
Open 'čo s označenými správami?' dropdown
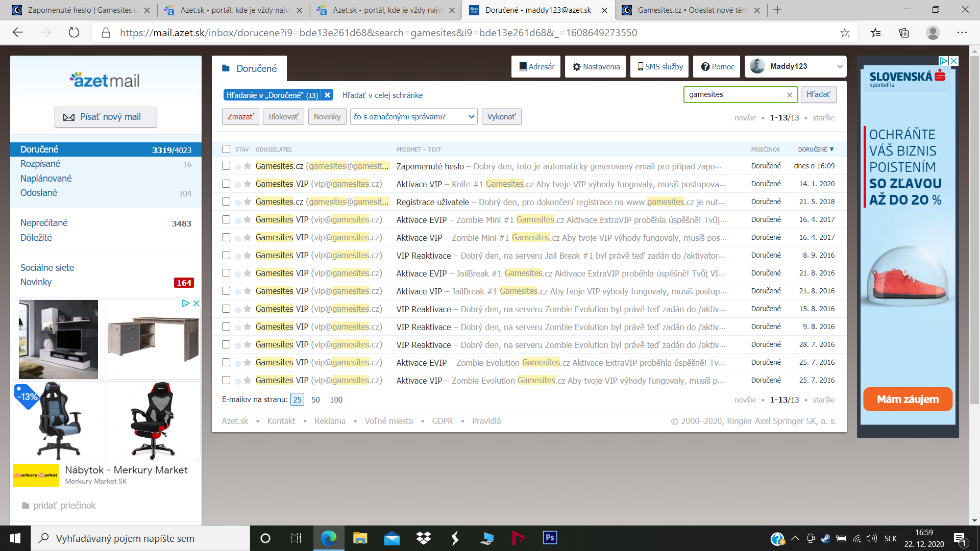(x=413, y=117)
